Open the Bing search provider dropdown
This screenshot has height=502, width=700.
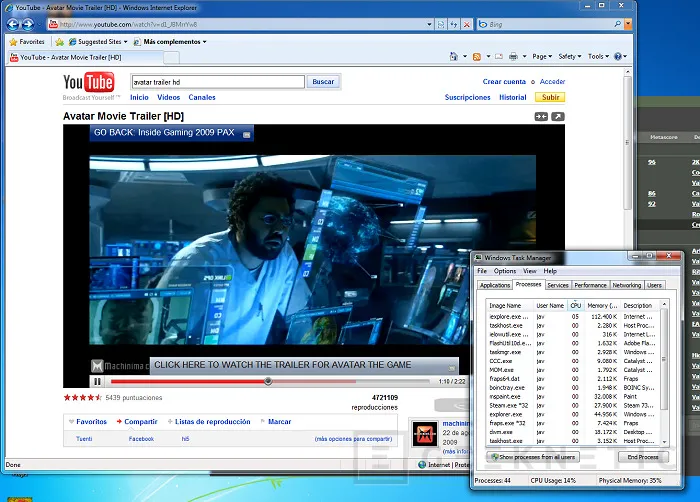[x=628, y=24]
